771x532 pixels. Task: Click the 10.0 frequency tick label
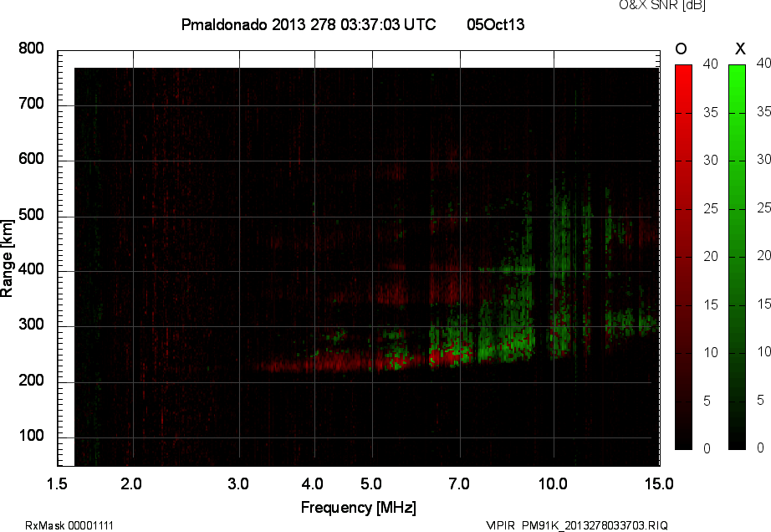[x=553, y=483]
